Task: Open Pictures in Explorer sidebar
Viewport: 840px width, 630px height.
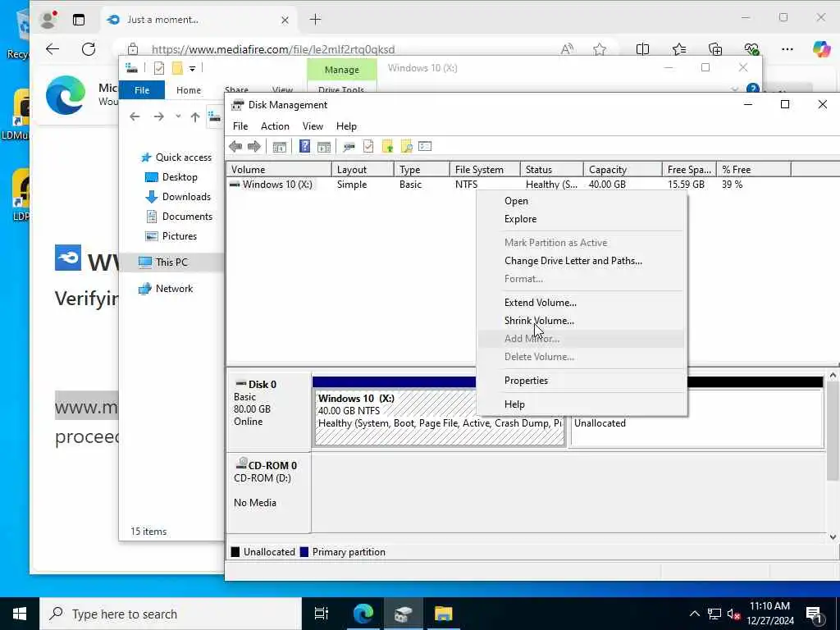Action: point(180,236)
